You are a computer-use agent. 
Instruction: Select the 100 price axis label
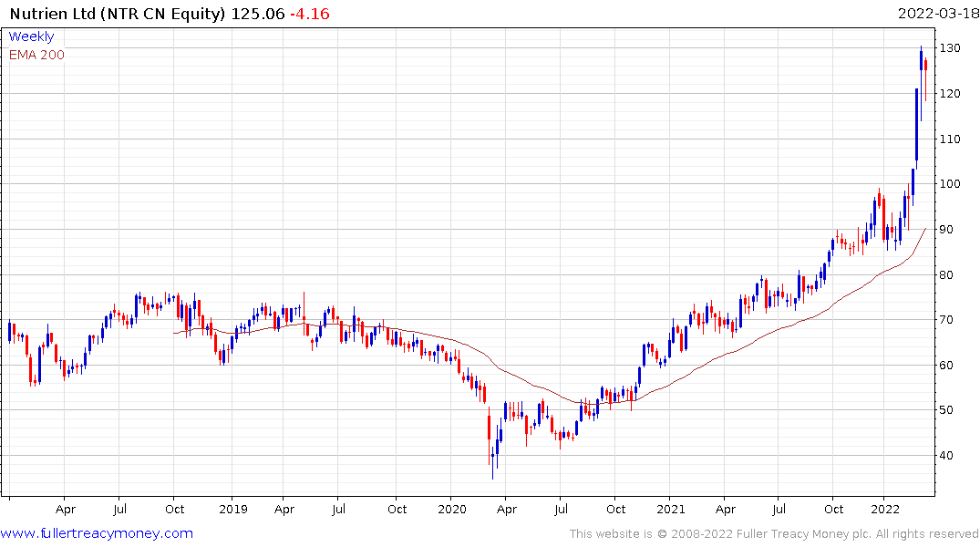(950, 184)
